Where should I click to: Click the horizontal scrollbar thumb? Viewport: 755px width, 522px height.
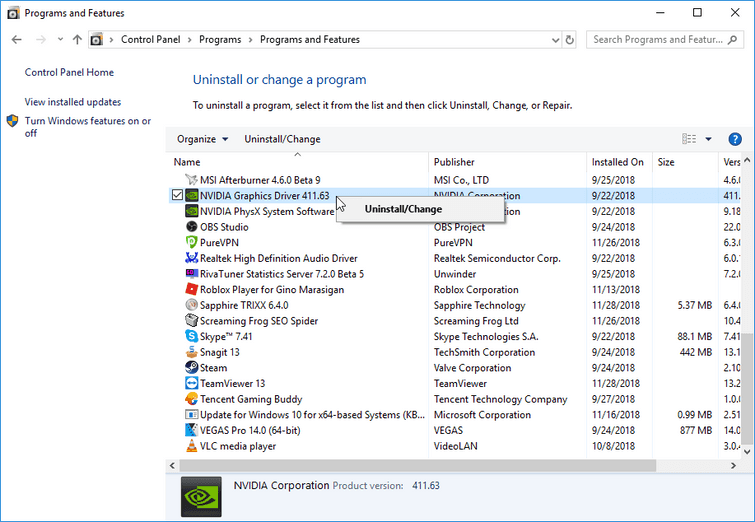417,466
